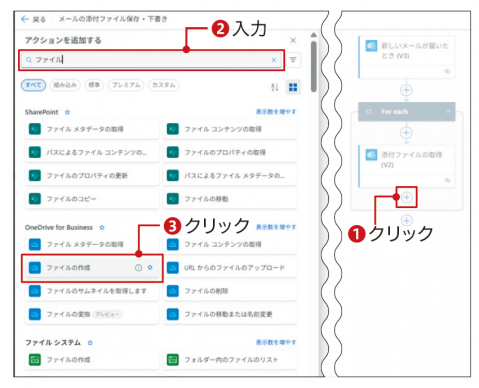Favorite star on OneDrive ファイルの作成
479x388 pixels.
tap(150, 267)
